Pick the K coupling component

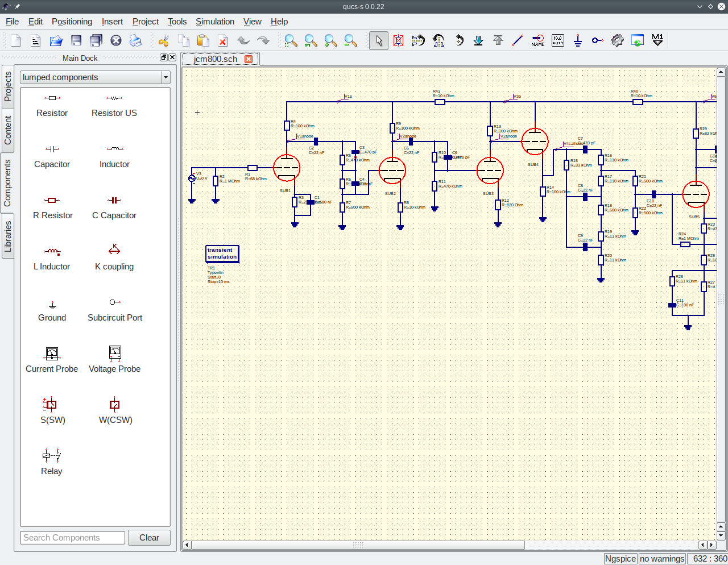(x=114, y=257)
